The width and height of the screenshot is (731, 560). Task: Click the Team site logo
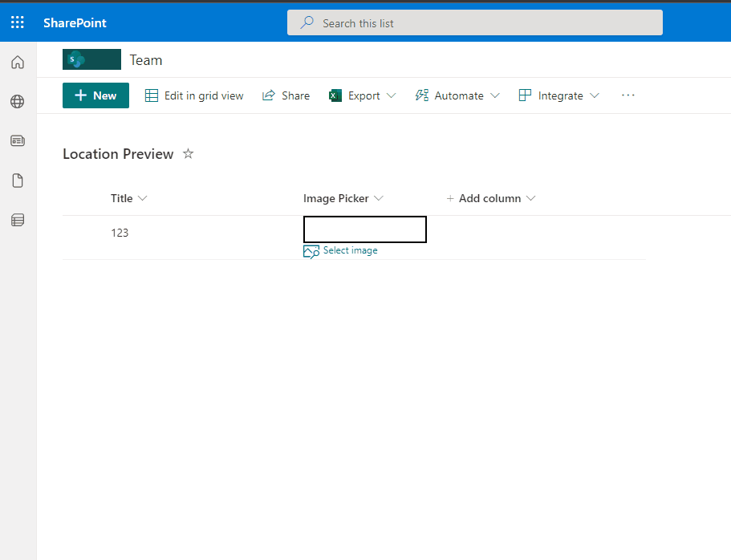[91, 59]
